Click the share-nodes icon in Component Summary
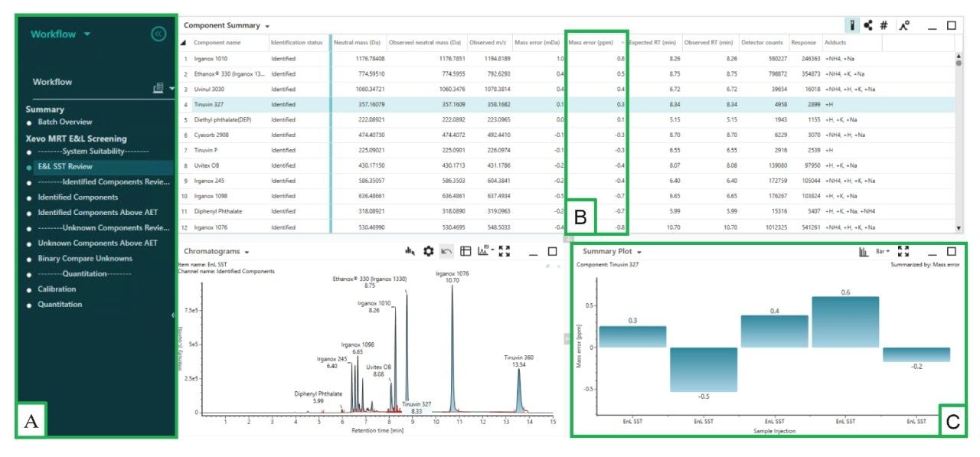 click(868, 25)
